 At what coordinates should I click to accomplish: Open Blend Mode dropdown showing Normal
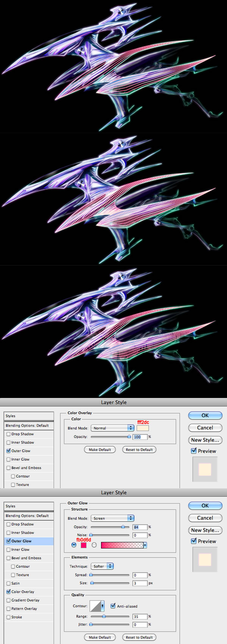click(112, 428)
